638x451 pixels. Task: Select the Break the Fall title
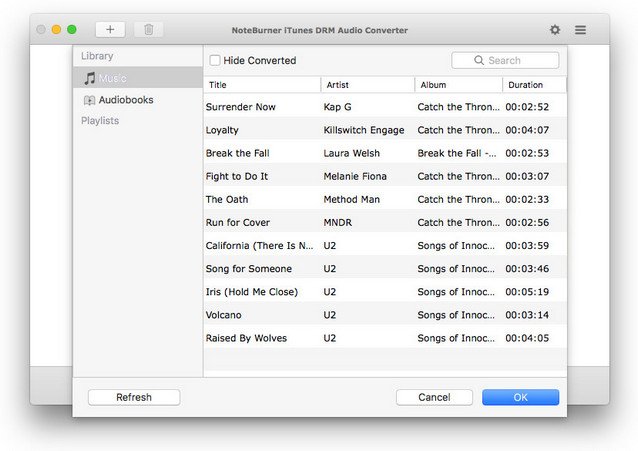[x=238, y=153]
